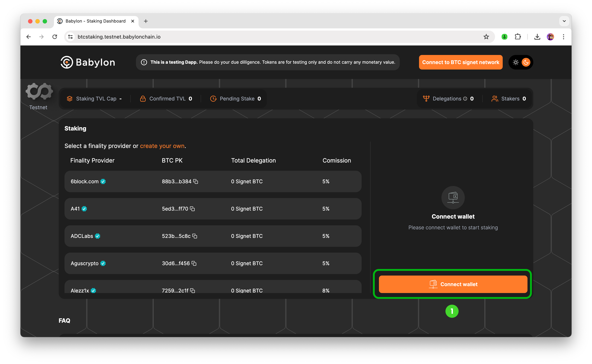The width and height of the screenshot is (592, 364).
Task: Select the 6block.com finality provider row
Action: 213,181
